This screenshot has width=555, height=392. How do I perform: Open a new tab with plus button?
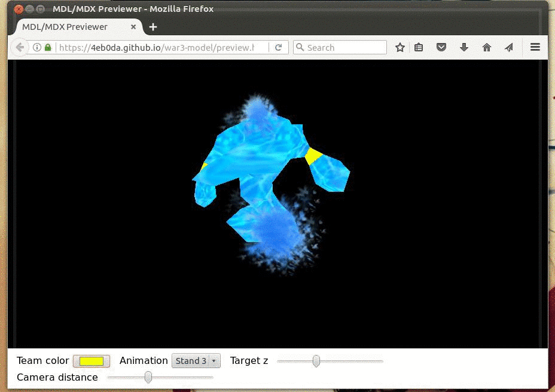[x=153, y=27]
